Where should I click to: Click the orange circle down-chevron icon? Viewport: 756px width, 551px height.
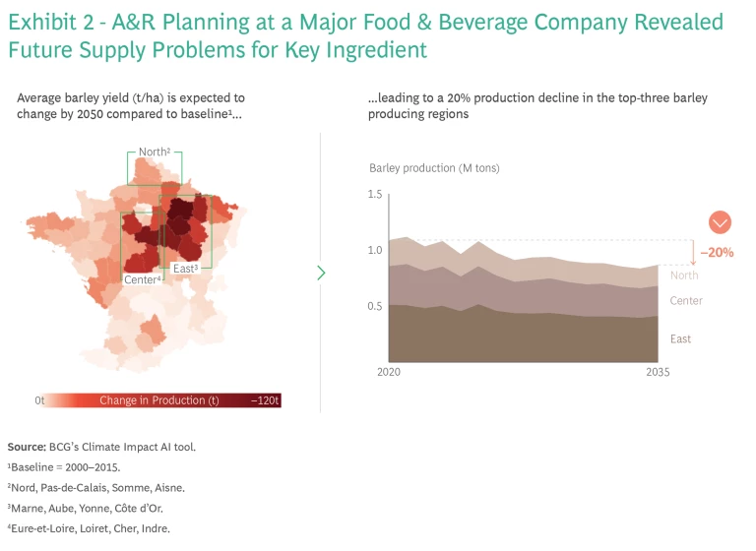(x=720, y=221)
